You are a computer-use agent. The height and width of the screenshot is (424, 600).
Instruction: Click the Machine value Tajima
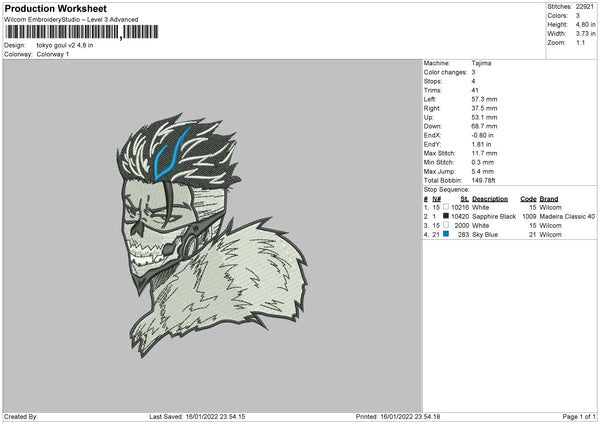(481, 63)
